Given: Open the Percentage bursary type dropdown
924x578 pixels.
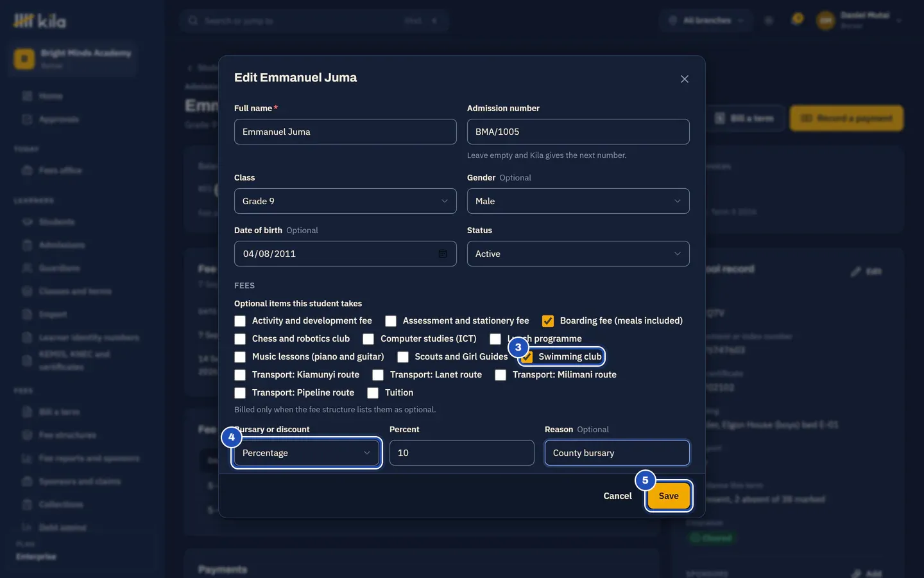Looking at the screenshot, I should 307,453.
